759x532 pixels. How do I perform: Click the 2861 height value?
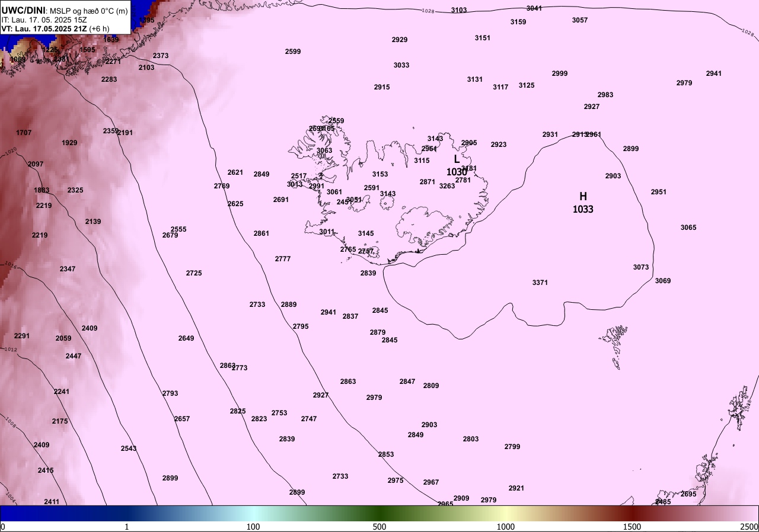pyautogui.click(x=261, y=233)
